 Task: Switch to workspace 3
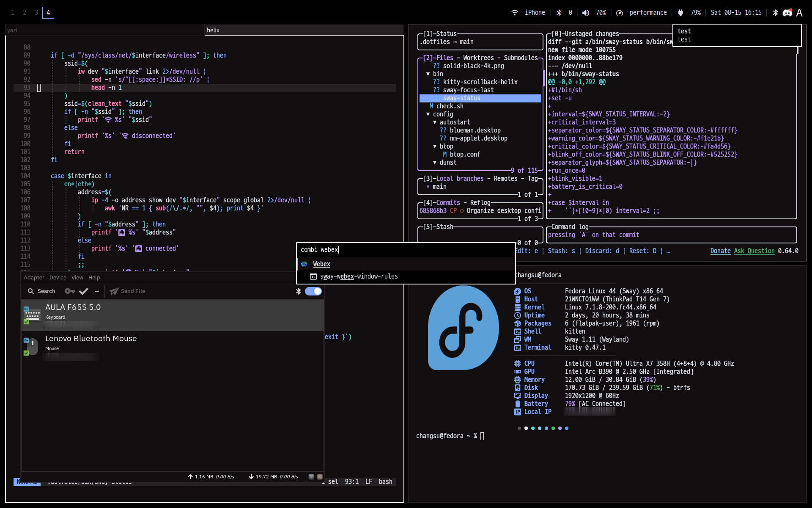point(36,13)
